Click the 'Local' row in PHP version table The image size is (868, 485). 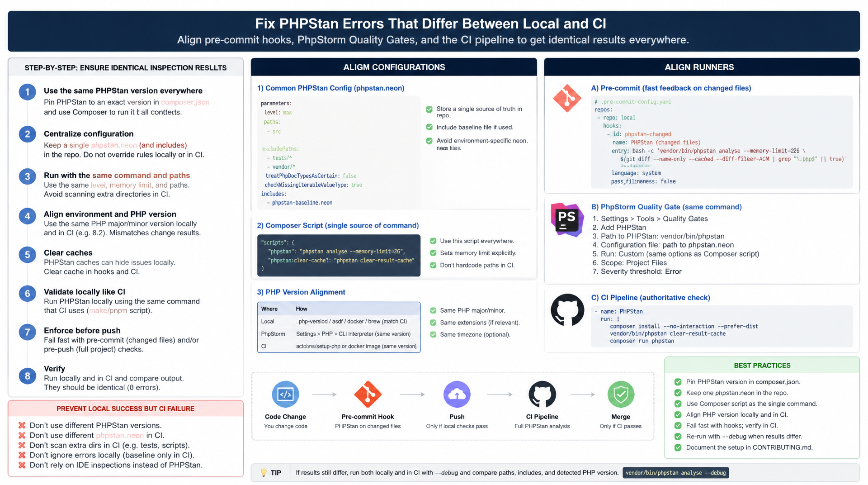pos(339,321)
